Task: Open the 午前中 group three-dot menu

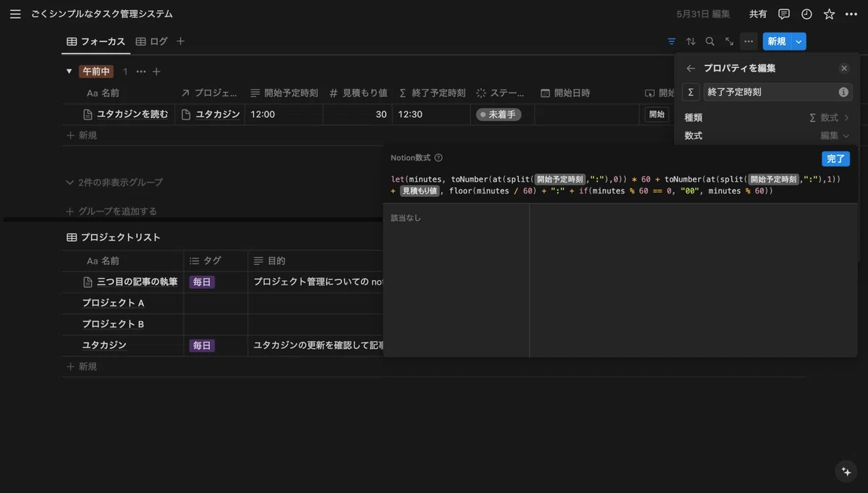Action: pyautogui.click(x=141, y=72)
